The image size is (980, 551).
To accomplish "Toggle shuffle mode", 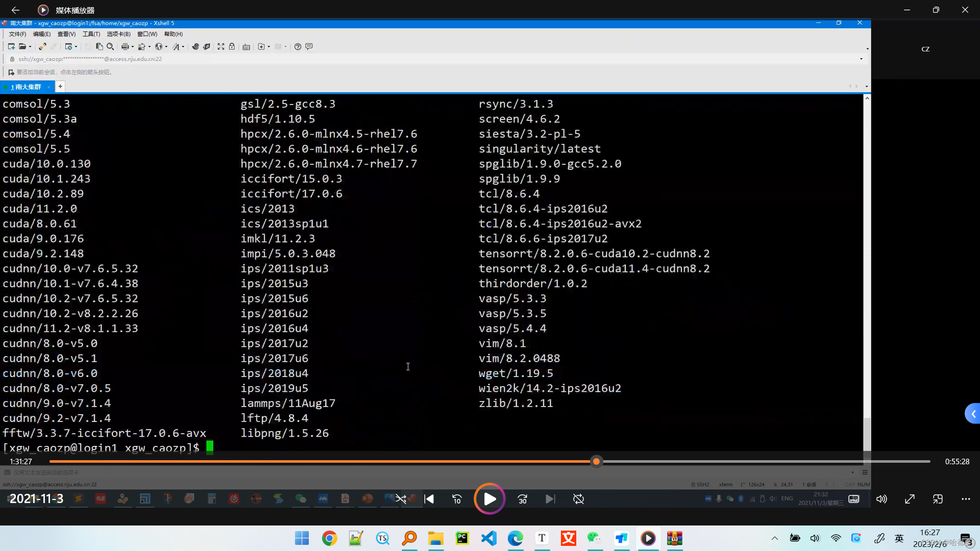I will [x=401, y=499].
